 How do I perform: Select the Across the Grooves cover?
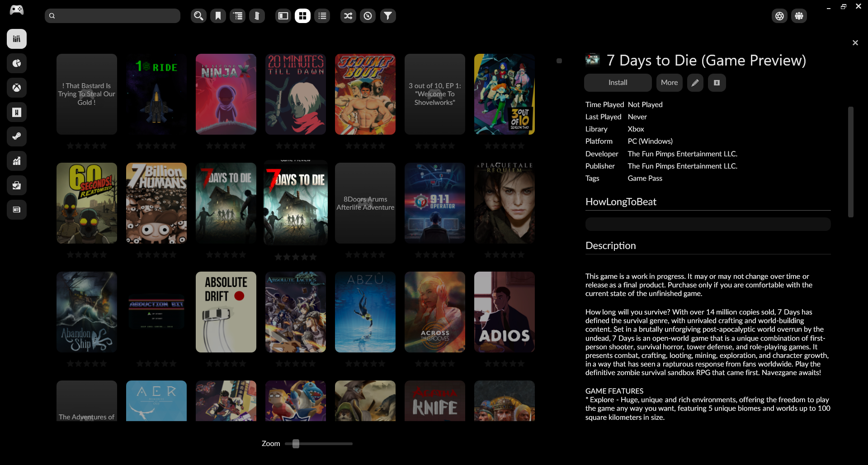tap(435, 312)
